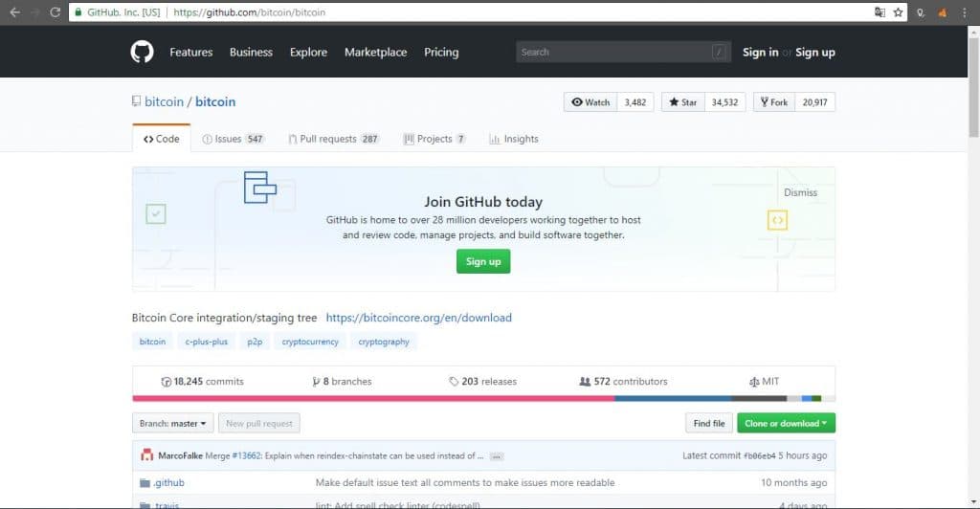The width and height of the screenshot is (980, 509).
Task: Open the Insights tab
Action: point(514,139)
